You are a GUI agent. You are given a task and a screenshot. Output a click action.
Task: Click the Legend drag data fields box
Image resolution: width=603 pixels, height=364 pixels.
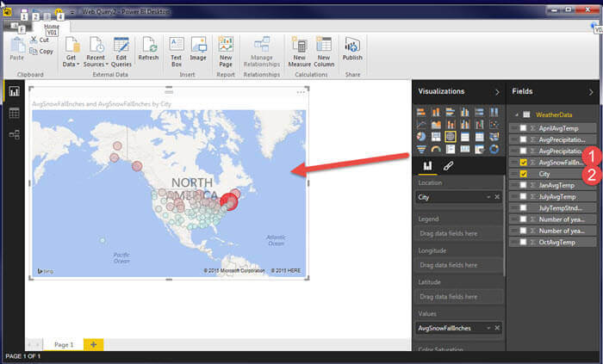459,233
